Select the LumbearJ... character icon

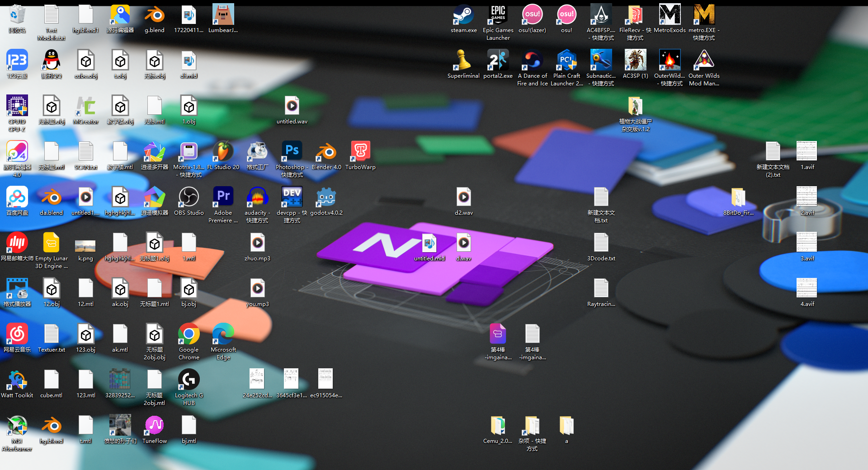223,15
